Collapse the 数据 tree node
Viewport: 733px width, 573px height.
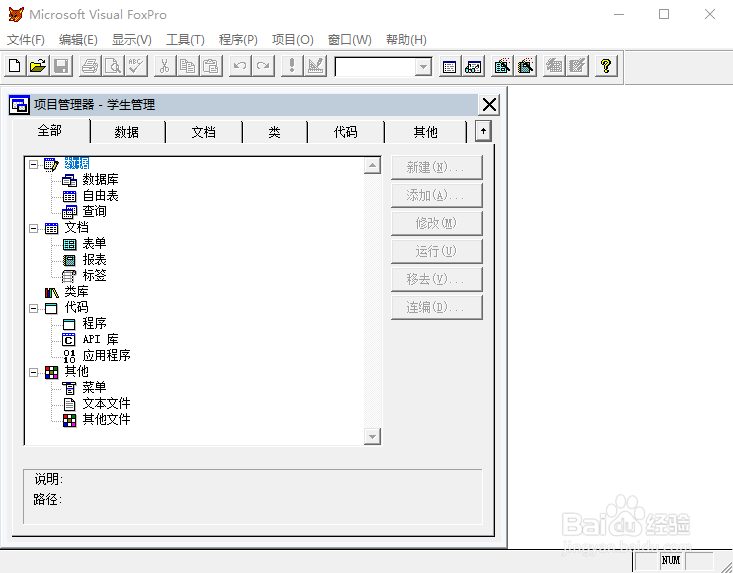click(x=33, y=164)
